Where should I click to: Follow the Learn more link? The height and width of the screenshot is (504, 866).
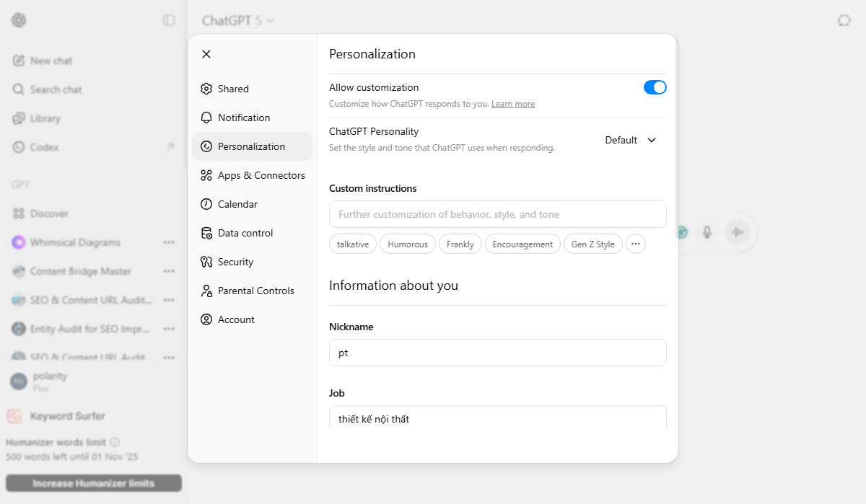513,104
